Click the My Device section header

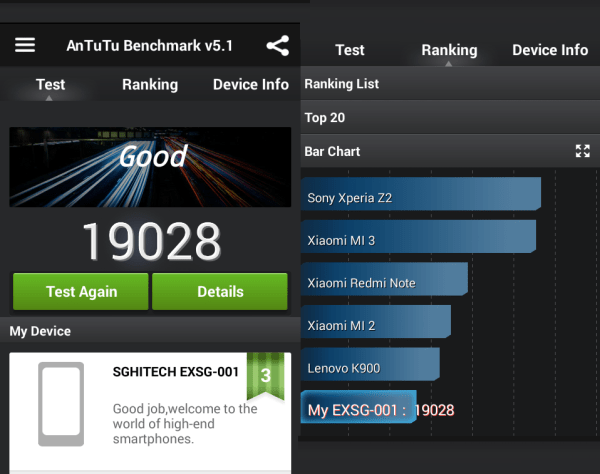point(150,331)
